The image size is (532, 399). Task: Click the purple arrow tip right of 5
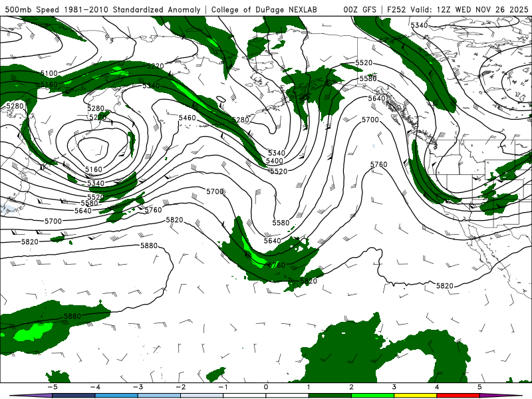[x=501, y=396]
